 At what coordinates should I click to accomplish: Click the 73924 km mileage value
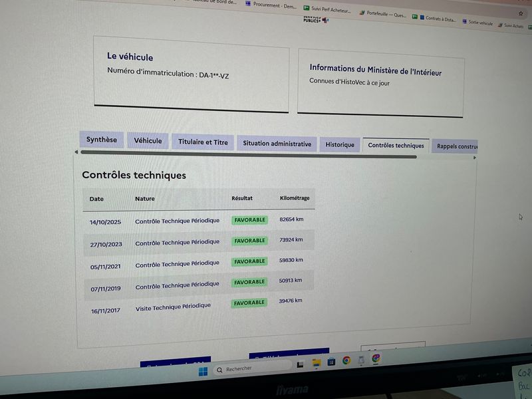coord(291,239)
